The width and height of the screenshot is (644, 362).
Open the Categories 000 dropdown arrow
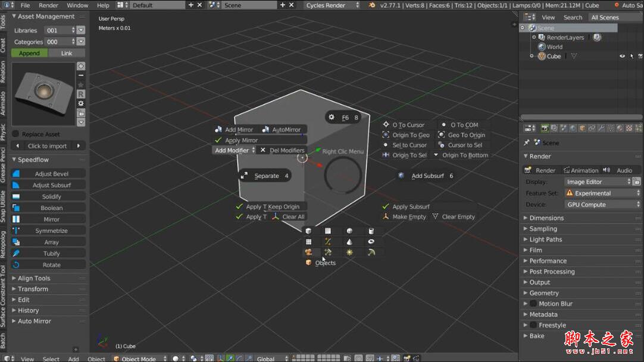tap(81, 42)
